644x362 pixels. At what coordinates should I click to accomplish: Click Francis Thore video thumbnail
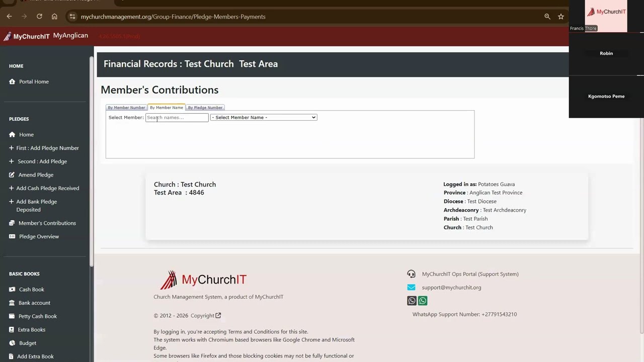pyautogui.click(x=606, y=16)
